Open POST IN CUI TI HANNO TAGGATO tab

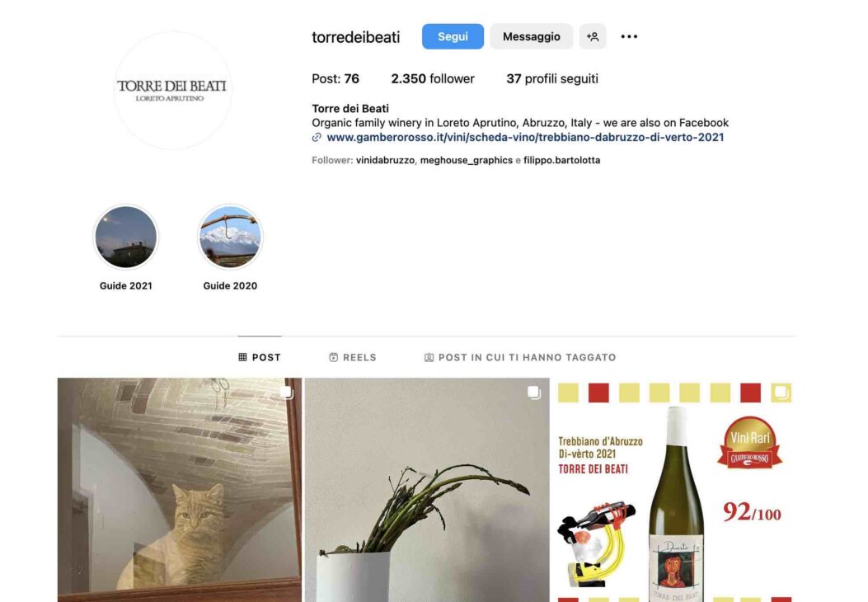pos(520,357)
